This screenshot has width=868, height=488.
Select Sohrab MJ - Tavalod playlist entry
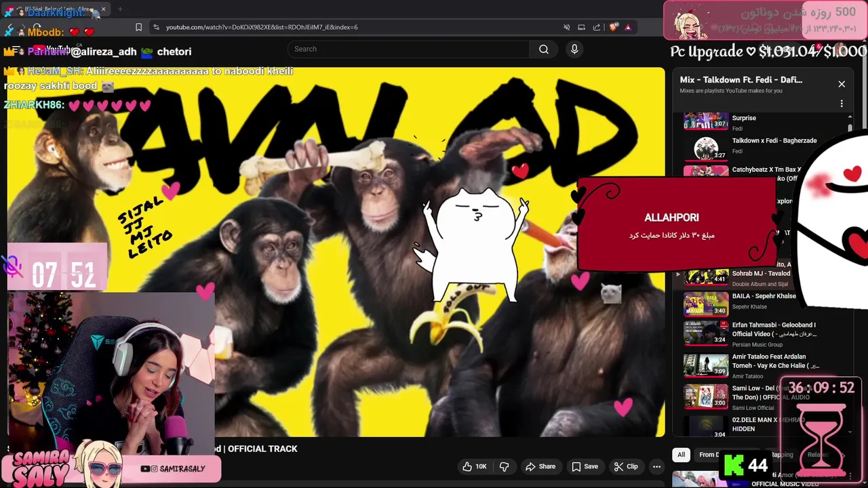761,274
